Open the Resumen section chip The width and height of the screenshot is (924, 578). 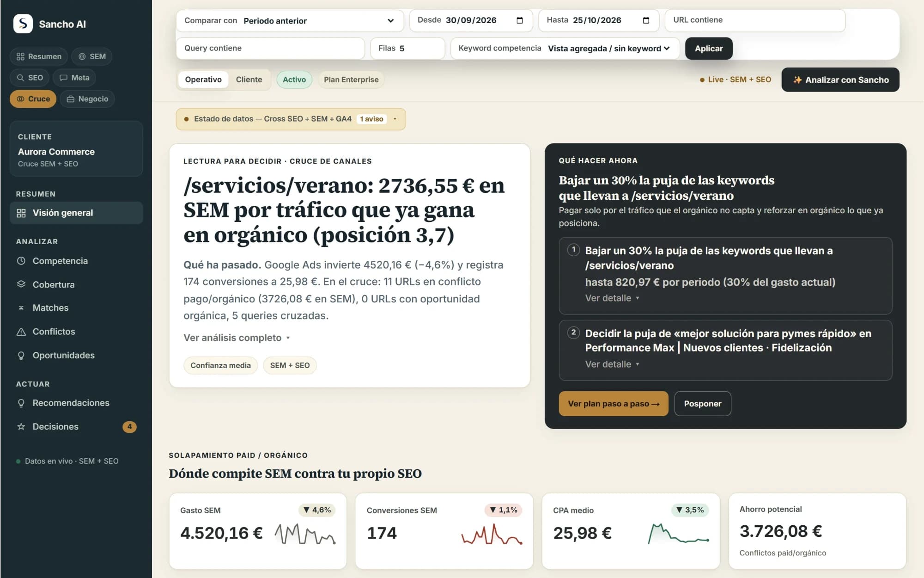point(39,56)
